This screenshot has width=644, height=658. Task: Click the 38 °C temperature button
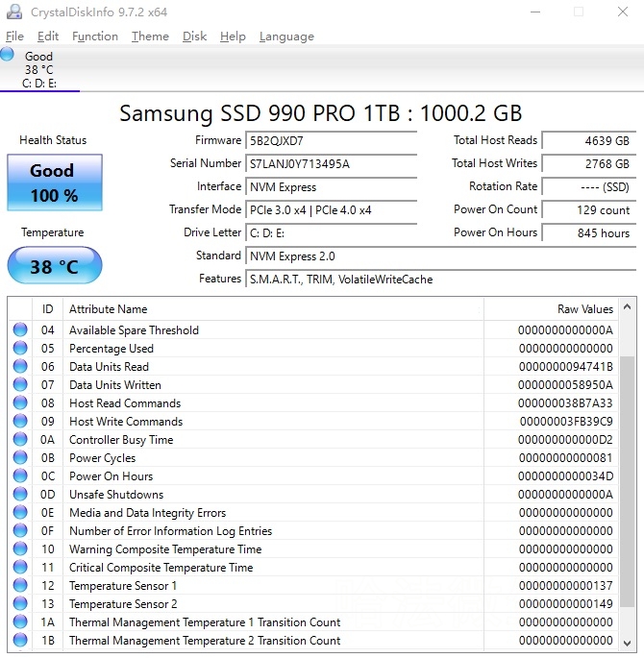[x=54, y=266]
